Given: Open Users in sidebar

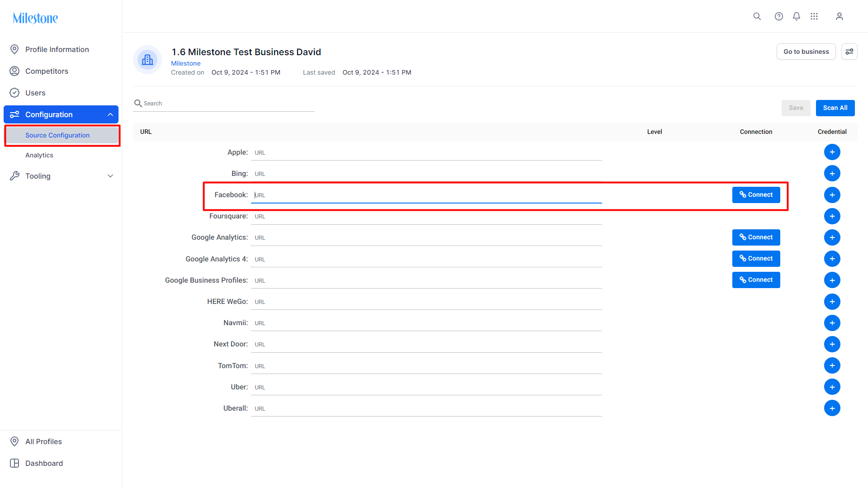Looking at the screenshot, I should point(61,93).
